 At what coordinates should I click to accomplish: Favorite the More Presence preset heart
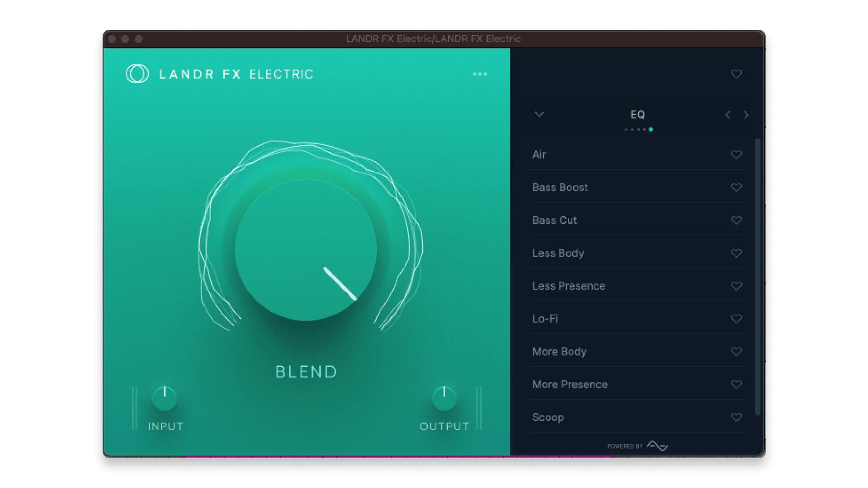(x=736, y=384)
